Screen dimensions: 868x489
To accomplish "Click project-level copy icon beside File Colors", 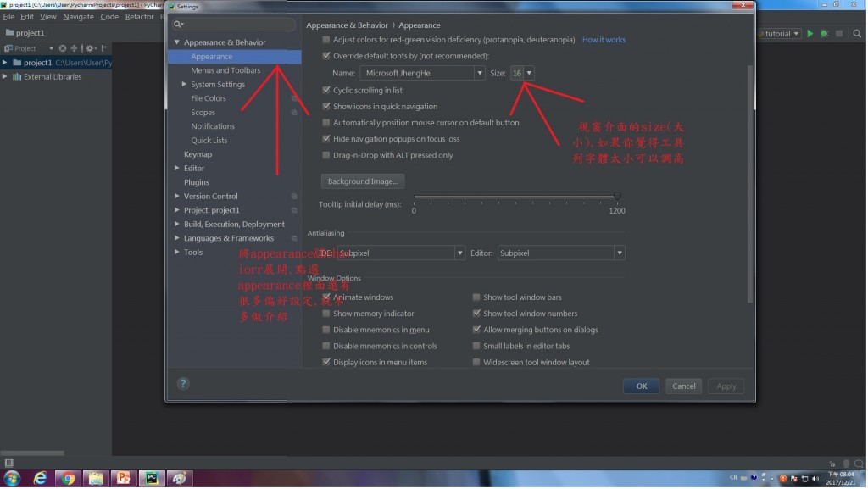I will click(x=294, y=98).
